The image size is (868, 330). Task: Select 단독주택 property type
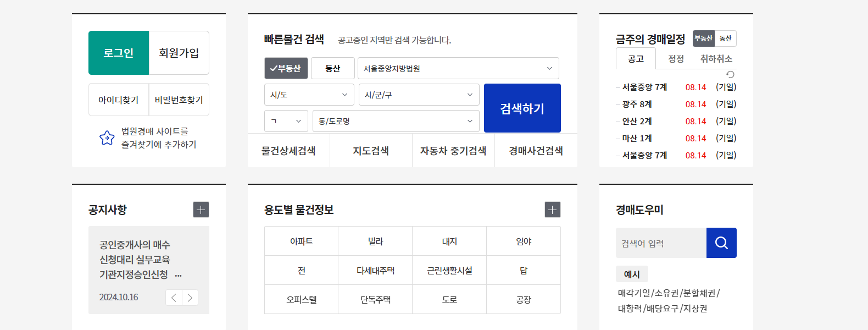(x=376, y=299)
